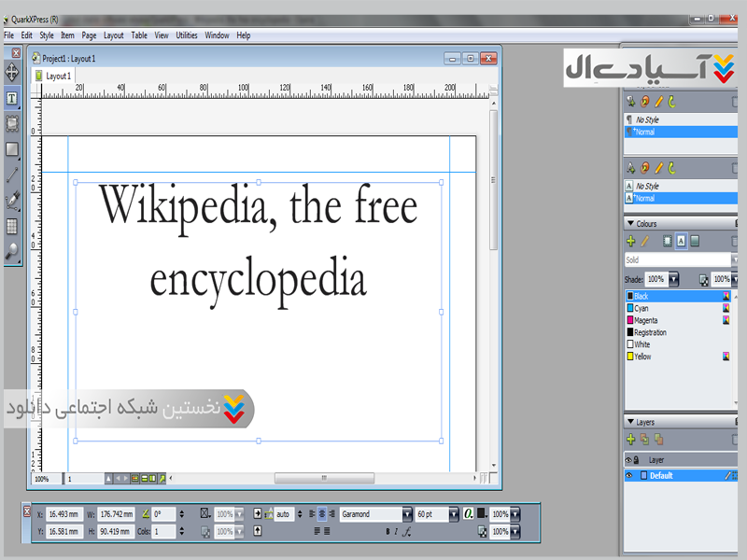The width and height of the screenshot is (747, 560).
Task: Activate the Line tool
Action: click(x=12, y=175)
